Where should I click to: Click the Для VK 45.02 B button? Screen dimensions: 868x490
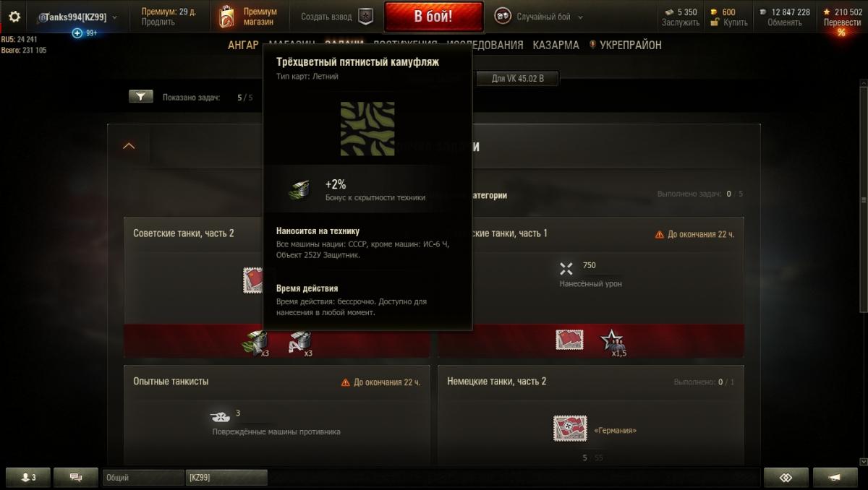[x=518, y=78]
